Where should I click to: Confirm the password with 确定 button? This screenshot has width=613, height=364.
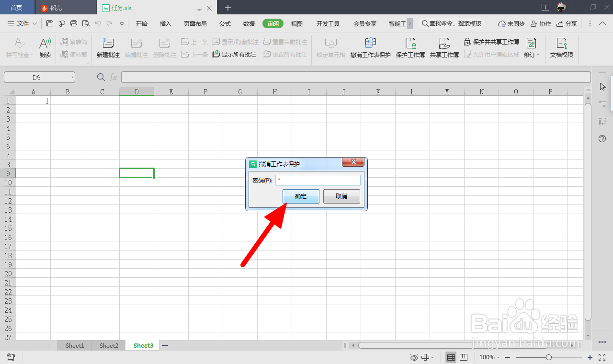click(301, 196)
